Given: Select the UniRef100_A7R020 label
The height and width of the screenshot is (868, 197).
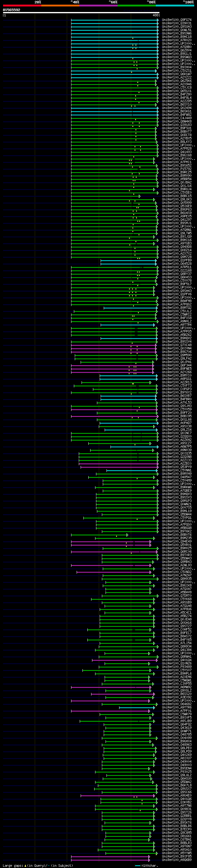Looking at the screenshot, I should (177, 40).
